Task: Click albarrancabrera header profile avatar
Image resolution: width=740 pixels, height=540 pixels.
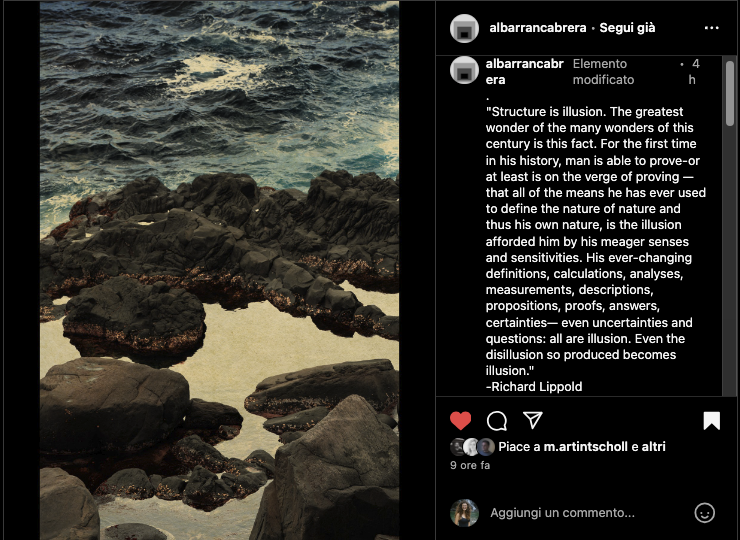Action: [464, 28]
